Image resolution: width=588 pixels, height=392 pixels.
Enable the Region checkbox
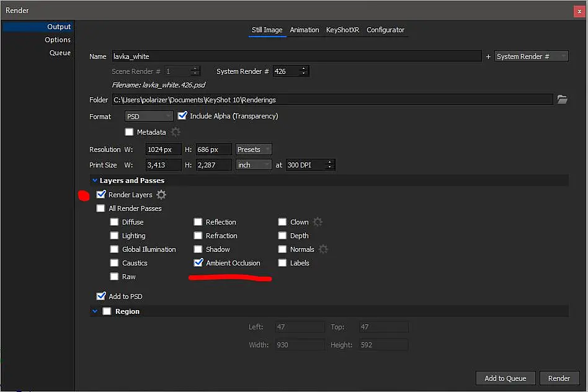(x=107, y=311)
